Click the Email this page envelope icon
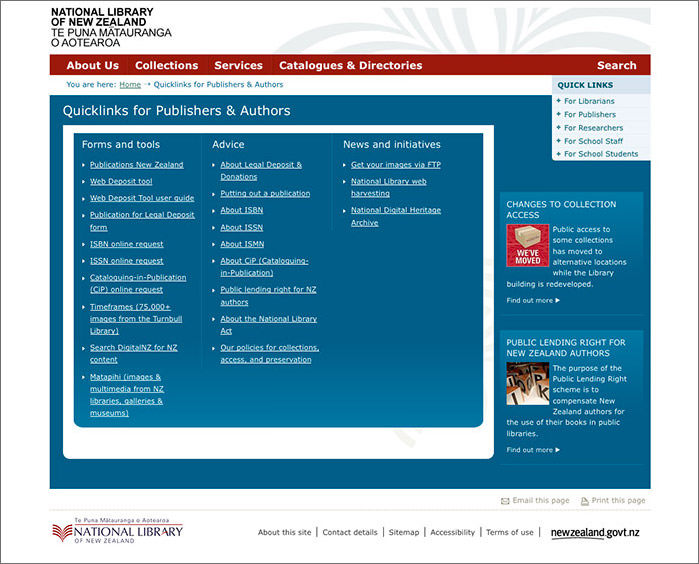 pyautogui.click(x=505, y=501)
